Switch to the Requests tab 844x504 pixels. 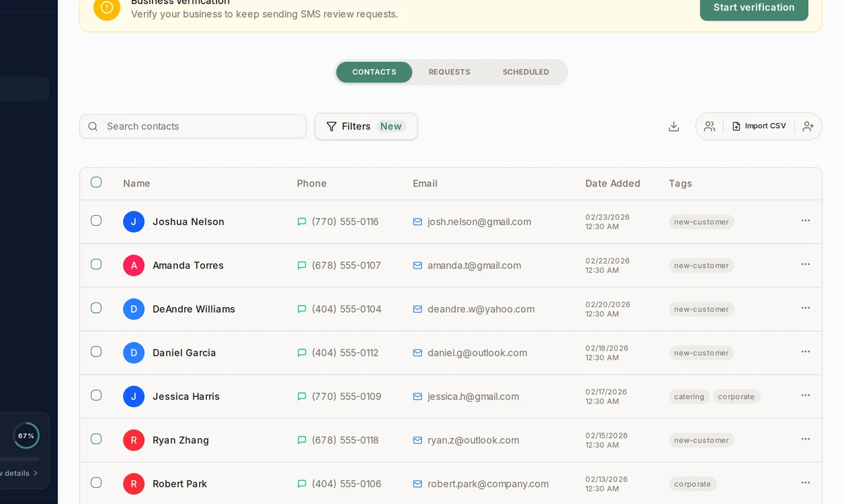coord(449,72)
